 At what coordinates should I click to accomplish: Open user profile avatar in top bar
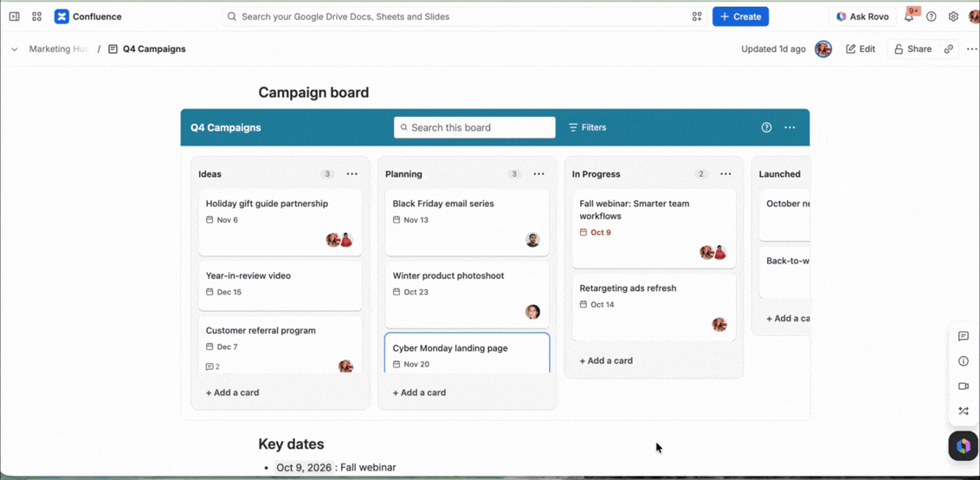click(975, 17)
